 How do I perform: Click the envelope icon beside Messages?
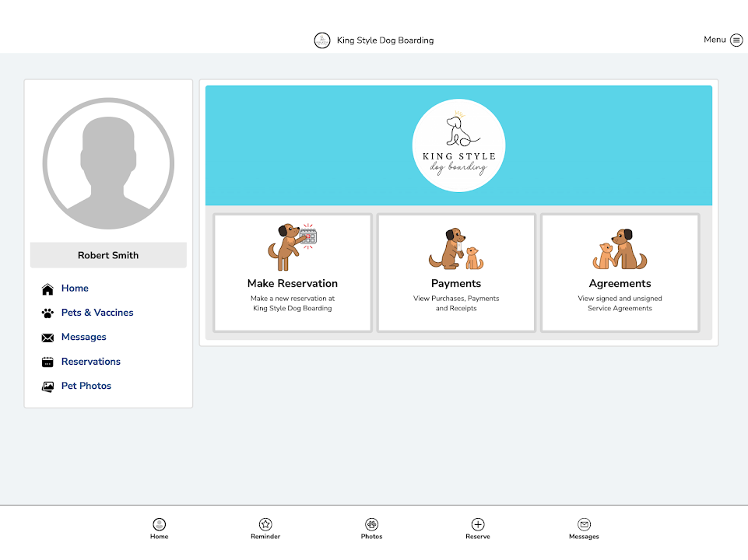coord(47,338)
